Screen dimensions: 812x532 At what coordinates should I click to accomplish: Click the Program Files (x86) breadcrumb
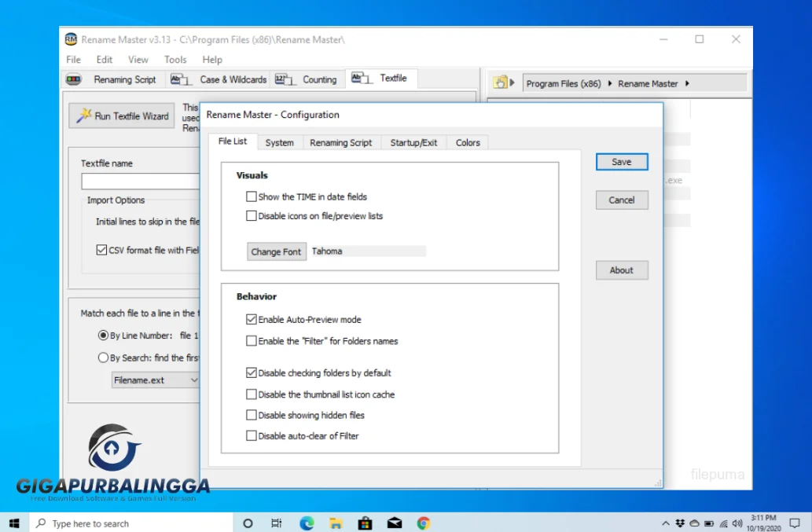564,83
